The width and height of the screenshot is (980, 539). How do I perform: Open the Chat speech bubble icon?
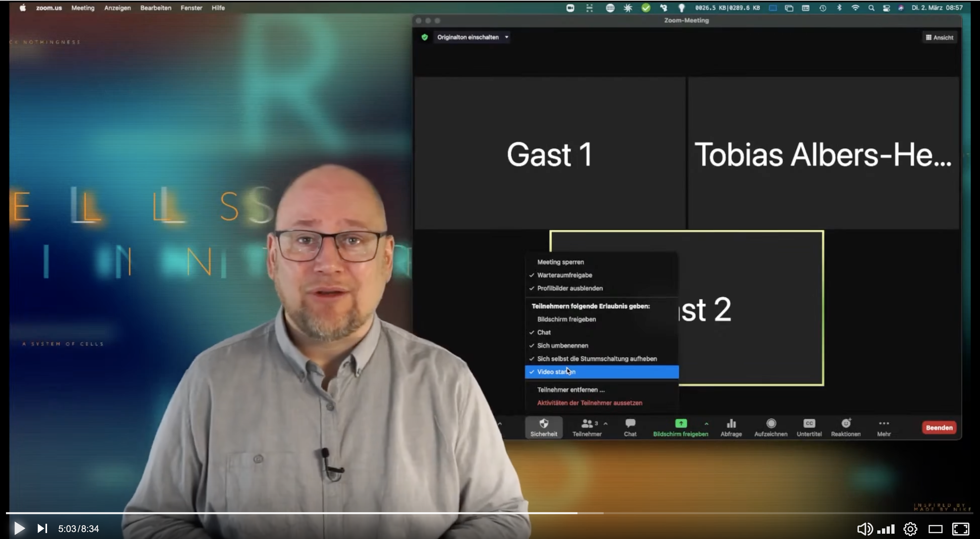tap(630, 423)
